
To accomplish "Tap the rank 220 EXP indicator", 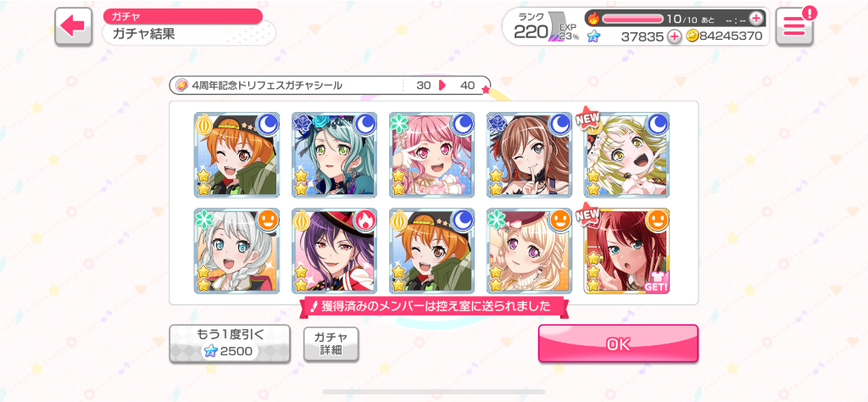I will (545, 26).
